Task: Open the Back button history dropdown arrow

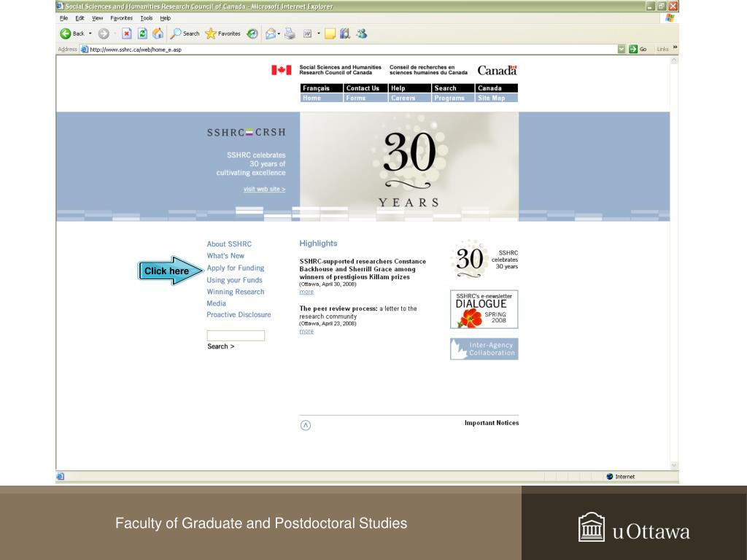Action: point(90,34)
